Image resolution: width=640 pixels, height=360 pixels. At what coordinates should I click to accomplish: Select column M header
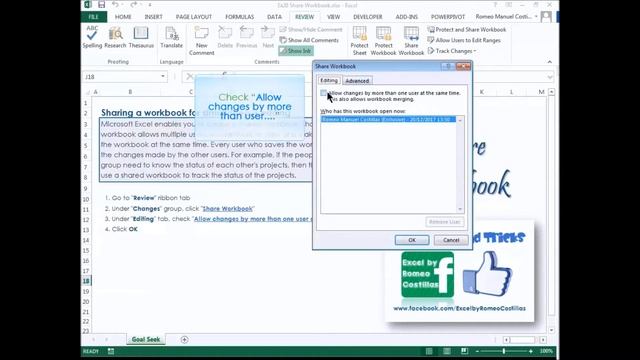(541, 92)
